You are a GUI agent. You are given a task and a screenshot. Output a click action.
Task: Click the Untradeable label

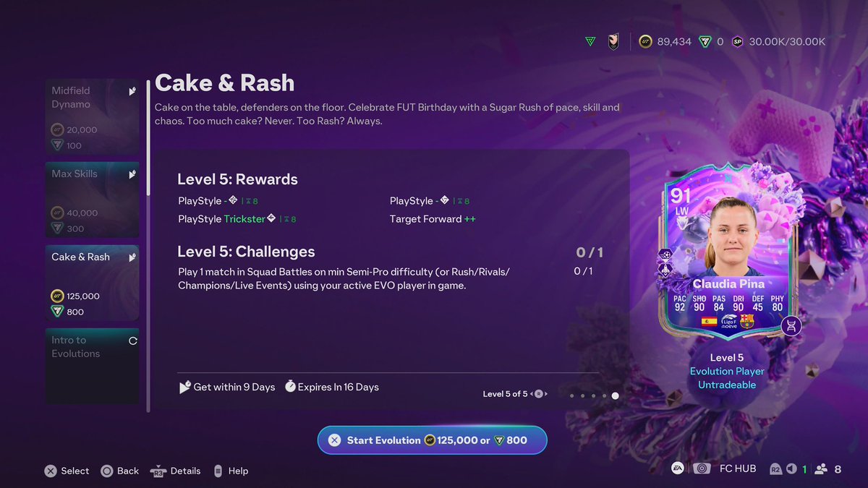tap(727, 385)
